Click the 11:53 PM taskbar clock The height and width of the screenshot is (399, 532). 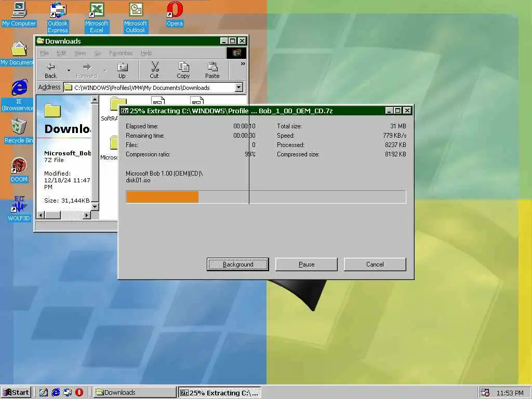[x=510, y=393]
